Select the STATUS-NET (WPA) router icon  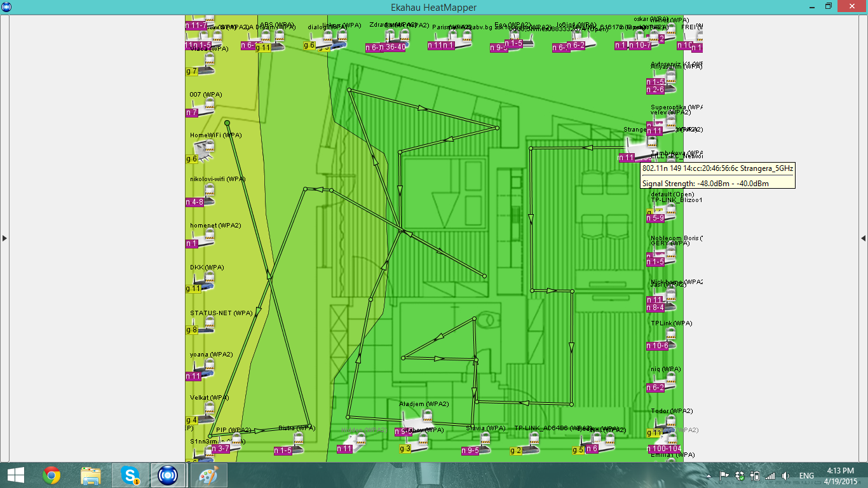(x=203, y=325)
